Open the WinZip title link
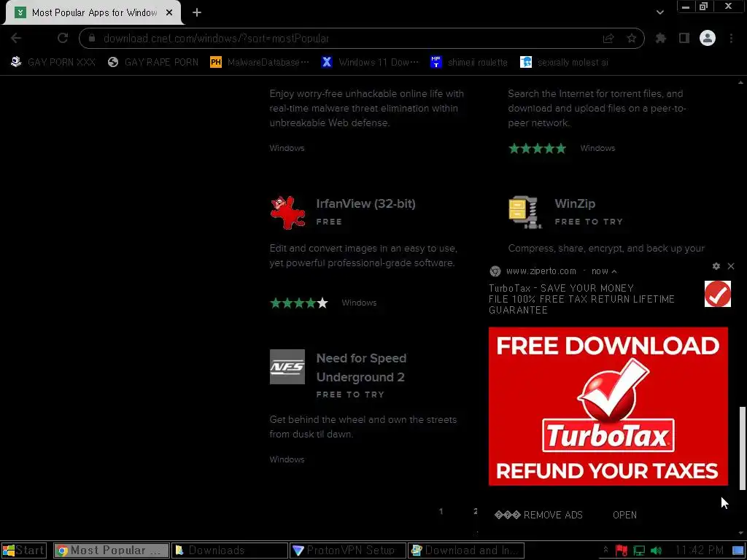Viewport: 747px width, 560px height. click(575, 204)
